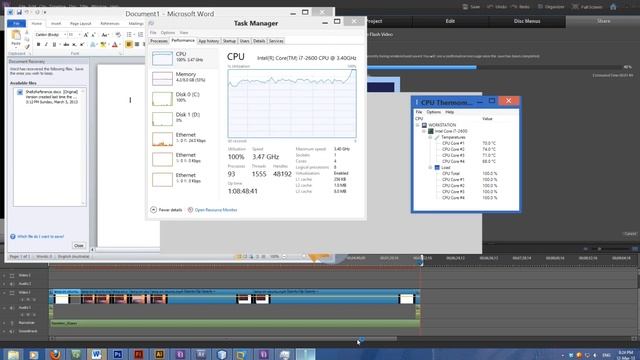Viewport: 640px width, 360px height.
Task: Click the Close button in Document Recovery pane
Action: click(x=78, y=245)
